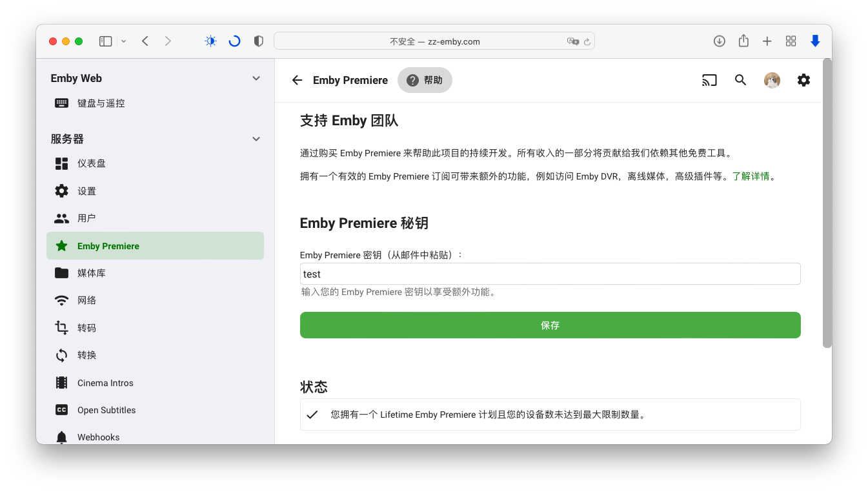868x492 pixels.
Task: Click the hint text starting with 输入您的
Action: click(398, 292)
